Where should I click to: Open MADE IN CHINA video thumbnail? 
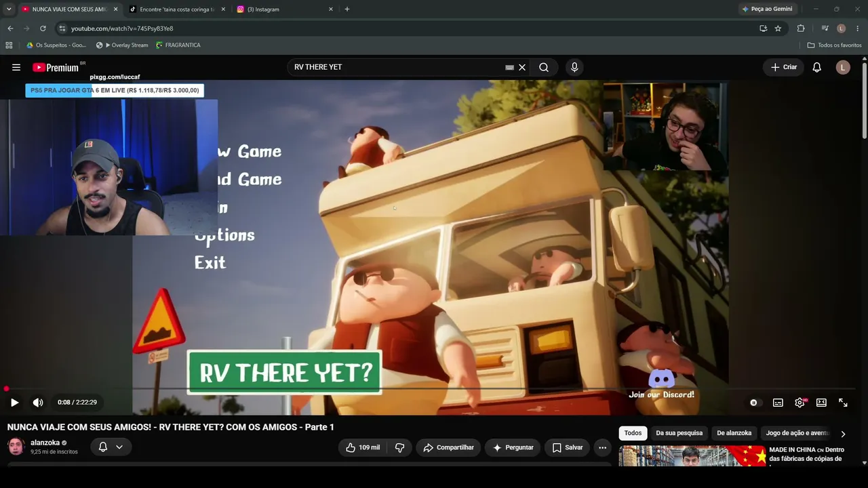pos(692,456)
